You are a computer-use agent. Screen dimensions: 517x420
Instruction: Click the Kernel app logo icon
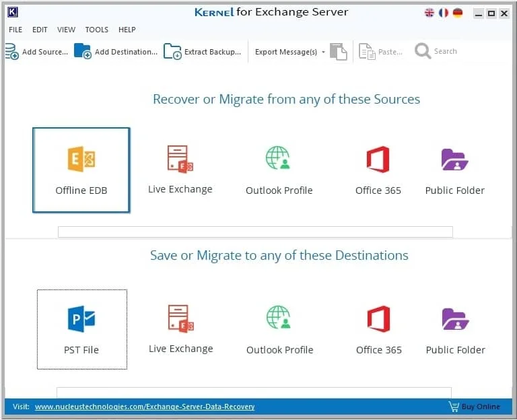(x=13, y=13)
